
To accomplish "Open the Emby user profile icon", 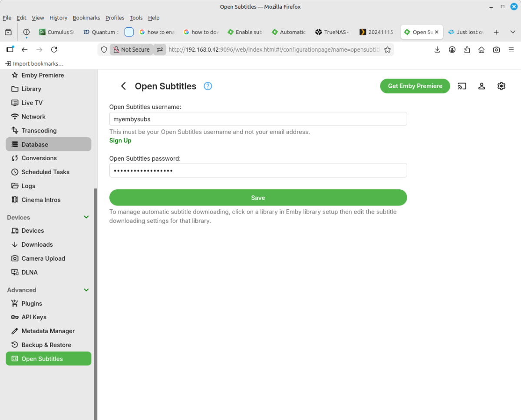I will click(x=481, y=86).
